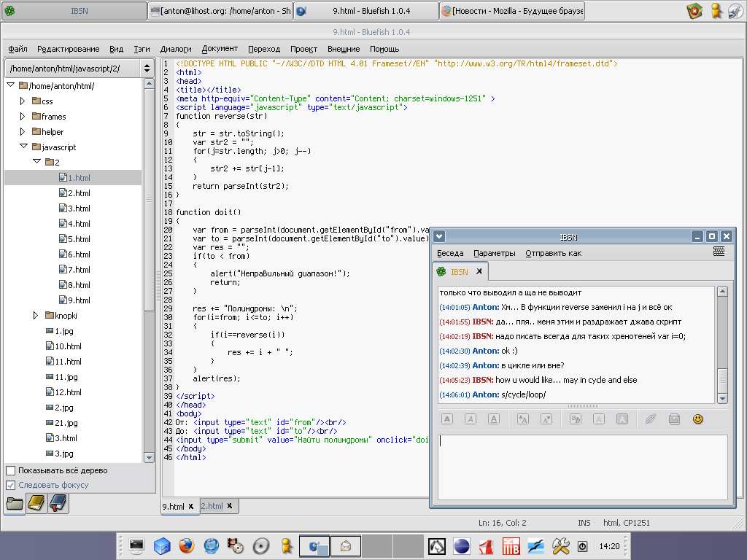The width and height of the screenshot is (747, 560).
Task: Launch the film and disc media player
Action: click(236, 545)
